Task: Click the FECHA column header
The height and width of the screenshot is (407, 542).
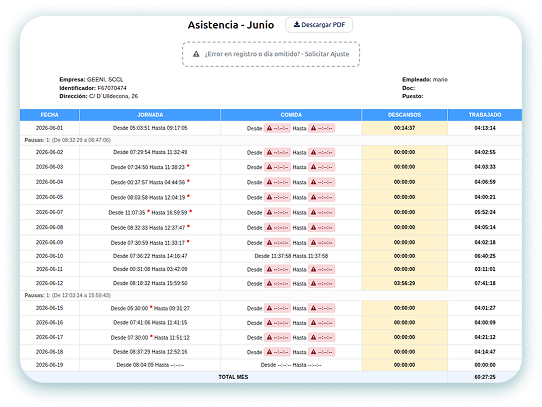Action: [49, 115]
